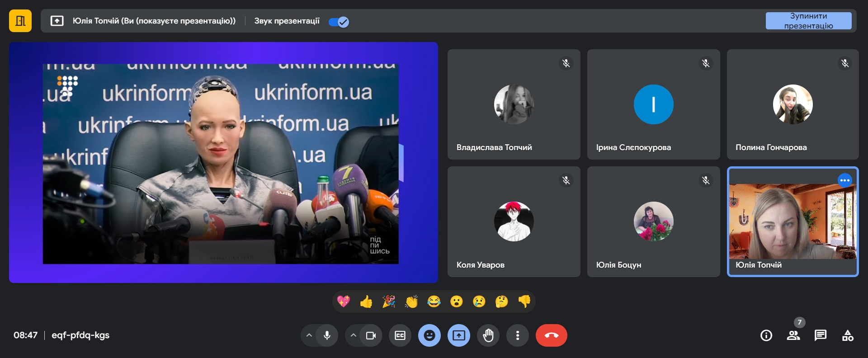Open the chat messages panel
The height and width of the screenshot is (358, 868).
821,335
